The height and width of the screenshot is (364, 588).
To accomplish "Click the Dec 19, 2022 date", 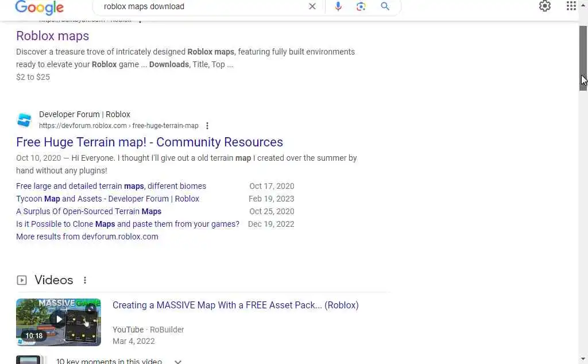I will [271, 224].
